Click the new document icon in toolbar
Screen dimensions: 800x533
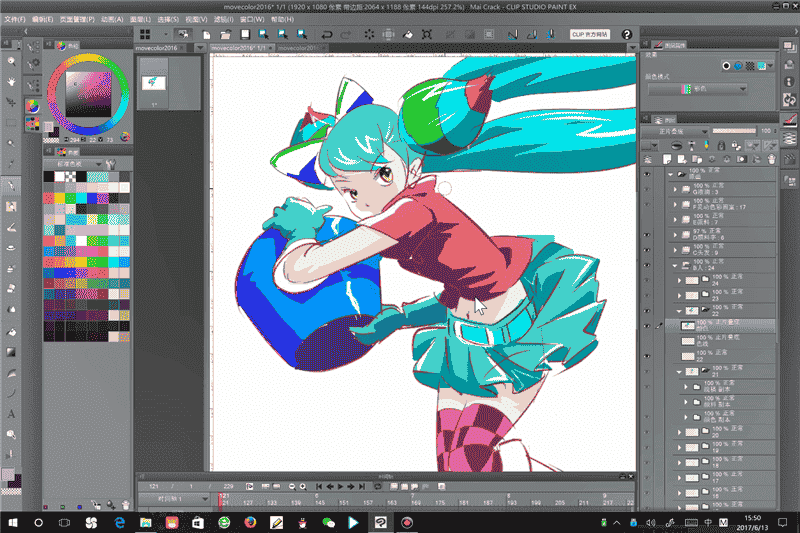coord(207,35)
